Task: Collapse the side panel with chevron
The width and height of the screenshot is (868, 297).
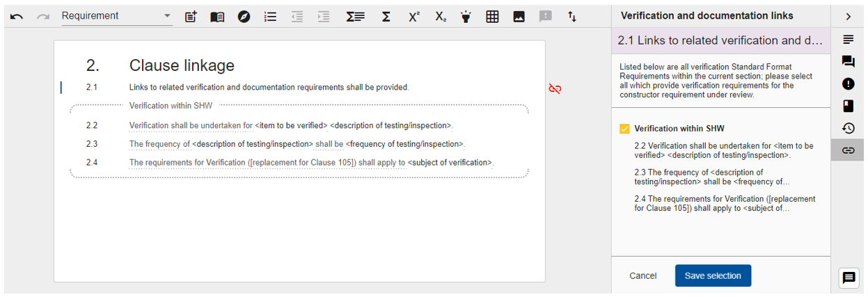Action: tap(848, 16)
